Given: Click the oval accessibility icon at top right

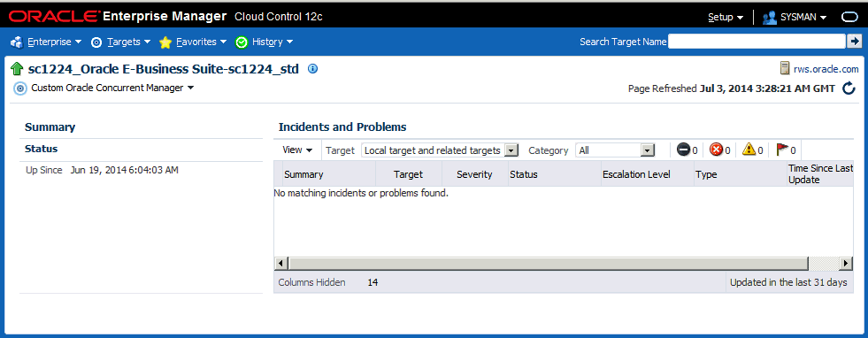Looking at the screenshot, I should click(849, 17).
